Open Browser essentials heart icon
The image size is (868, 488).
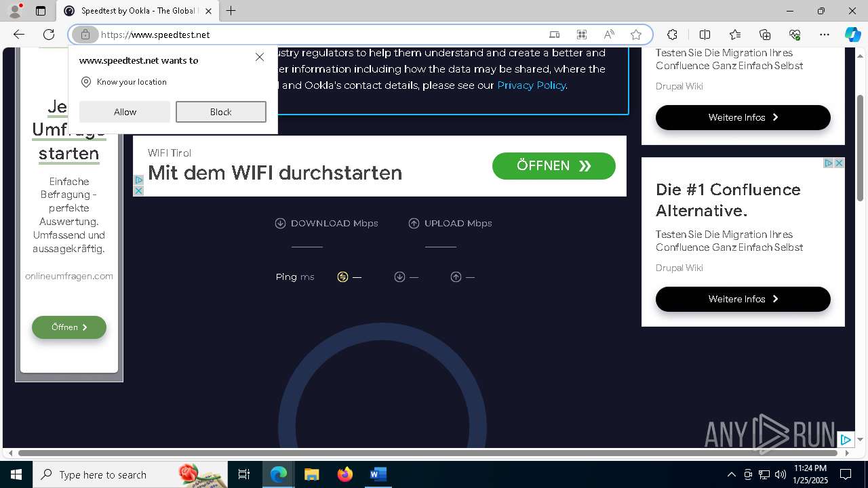point(795,35)
